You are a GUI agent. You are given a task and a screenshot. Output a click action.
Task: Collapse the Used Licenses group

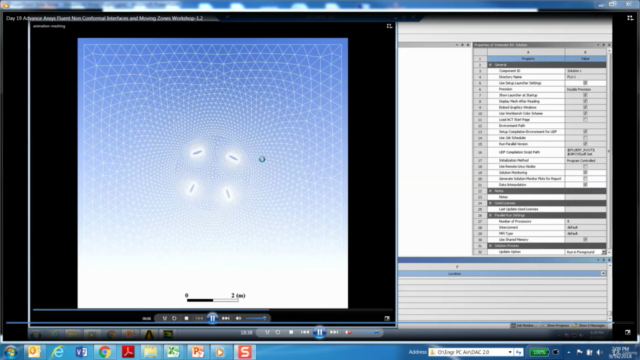point(491,203)
